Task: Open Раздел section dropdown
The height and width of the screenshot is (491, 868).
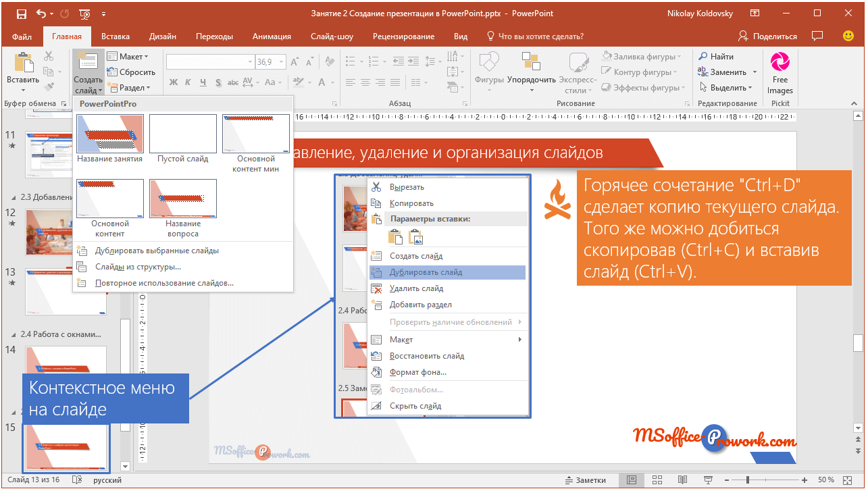Action: 130,88
